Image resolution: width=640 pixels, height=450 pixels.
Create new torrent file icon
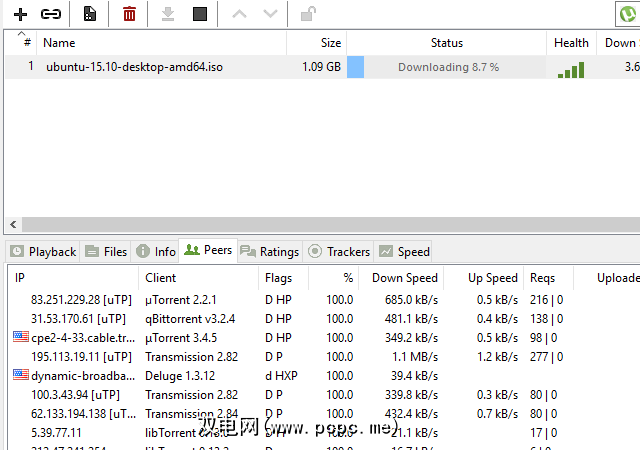pos(90,14)
